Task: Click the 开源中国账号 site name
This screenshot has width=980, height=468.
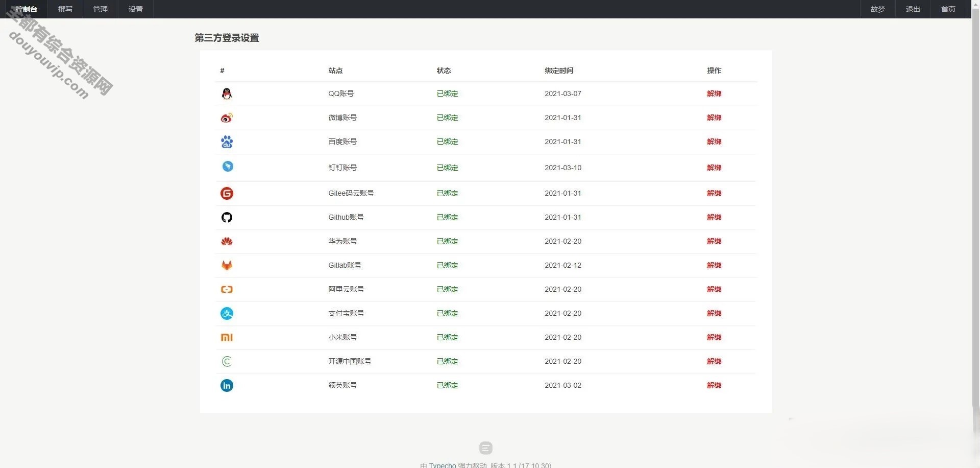Action: (x=350, y=361)
